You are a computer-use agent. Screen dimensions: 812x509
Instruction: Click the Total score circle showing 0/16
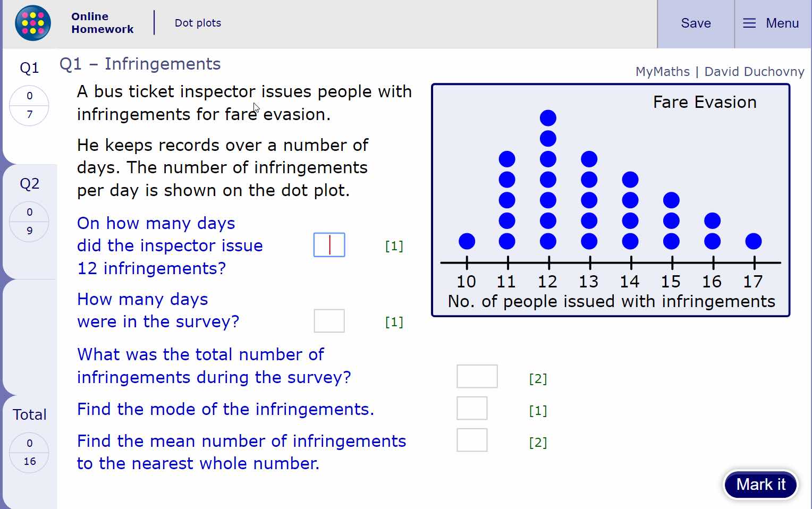pos(29,452)
